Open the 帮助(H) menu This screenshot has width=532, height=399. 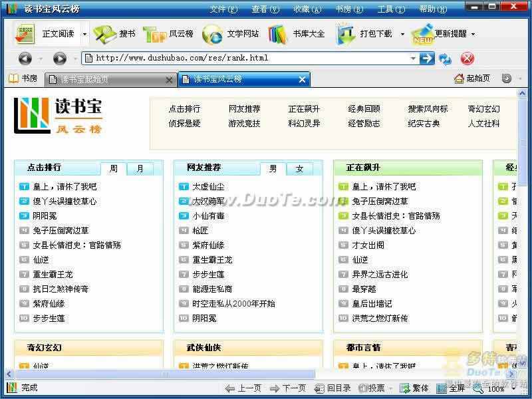433,9
